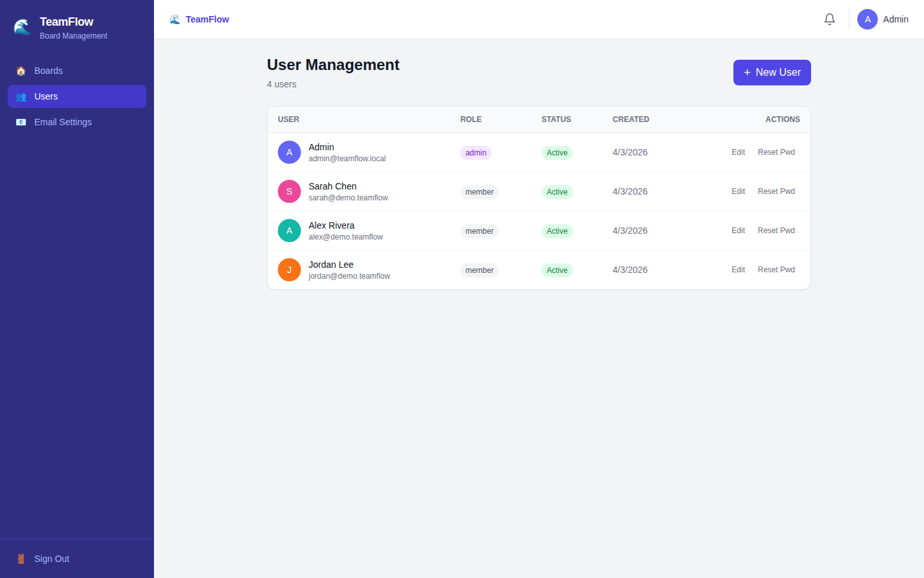Click the admin role badge

475,153
